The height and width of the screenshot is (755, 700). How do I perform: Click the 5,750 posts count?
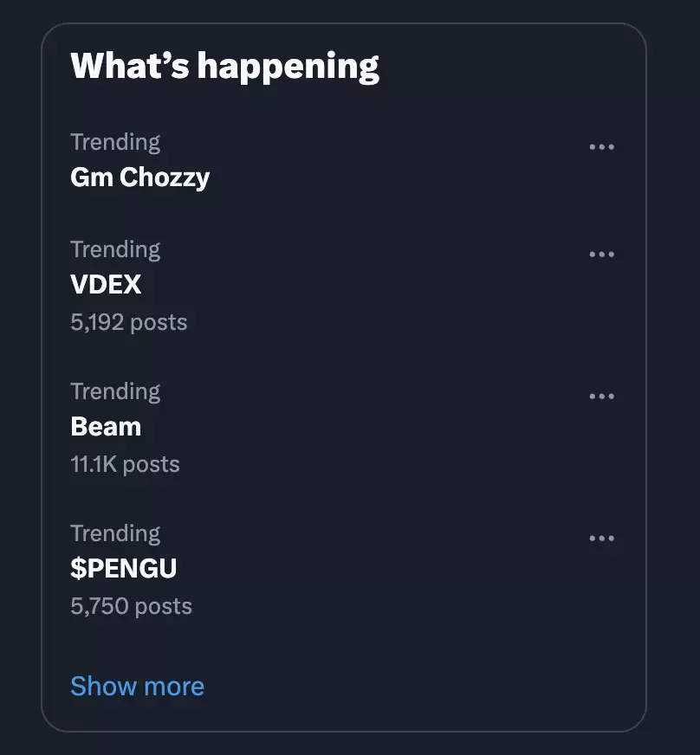pos(131,607)
